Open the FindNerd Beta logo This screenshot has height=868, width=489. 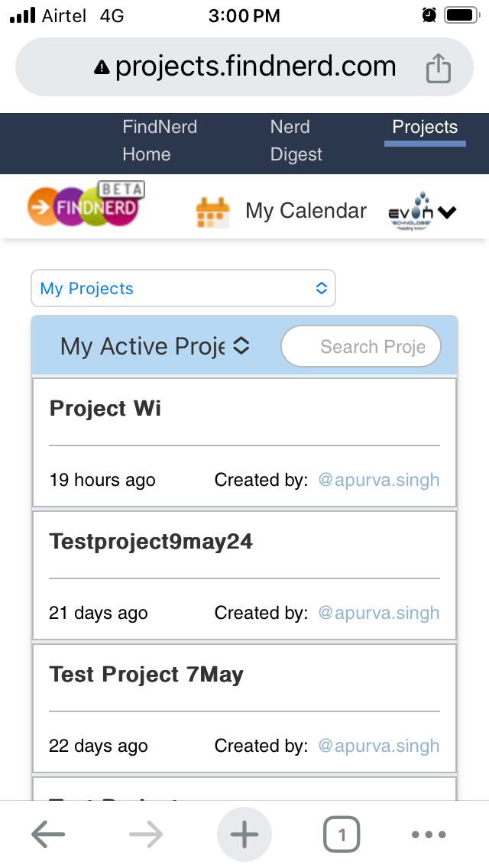click(86, 204)
